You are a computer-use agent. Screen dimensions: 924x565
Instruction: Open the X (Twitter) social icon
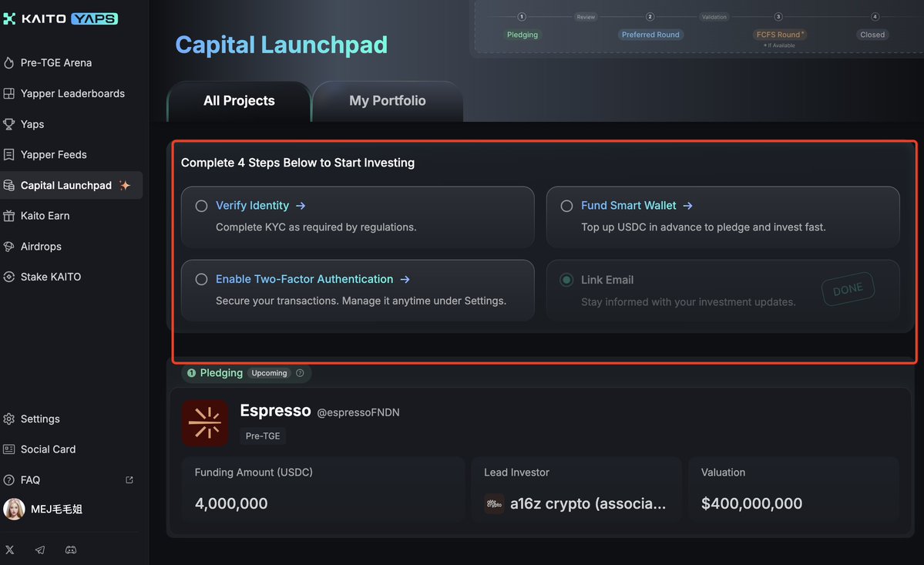click(10, 550)
